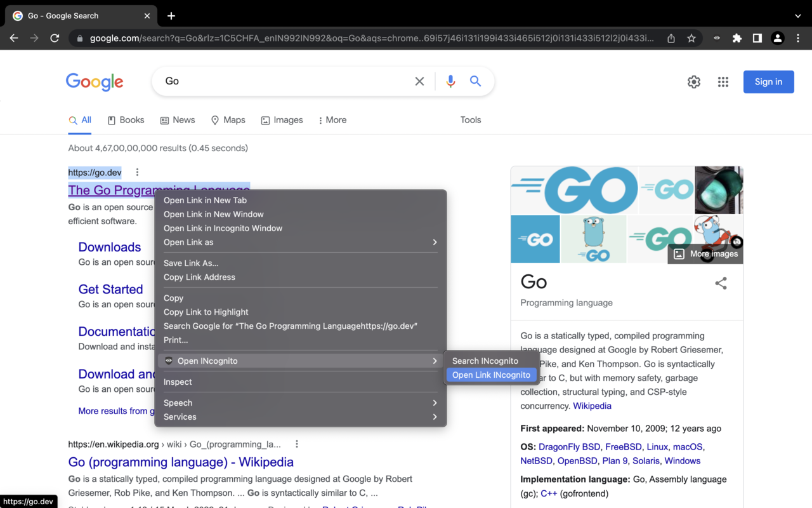Click the Sign in button
Screen dimensions: 812x508
coord(768,82)
